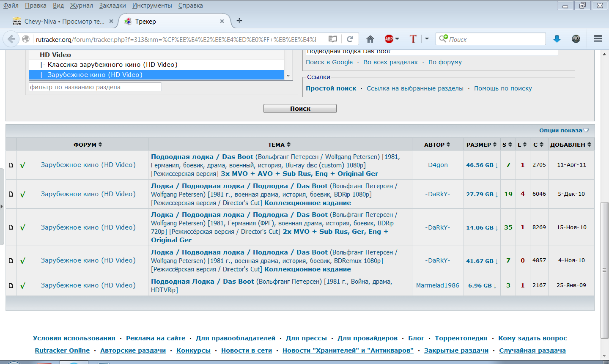Click the round dark extension icon
Screen dimensions: 609x364
tap(576, 39)
